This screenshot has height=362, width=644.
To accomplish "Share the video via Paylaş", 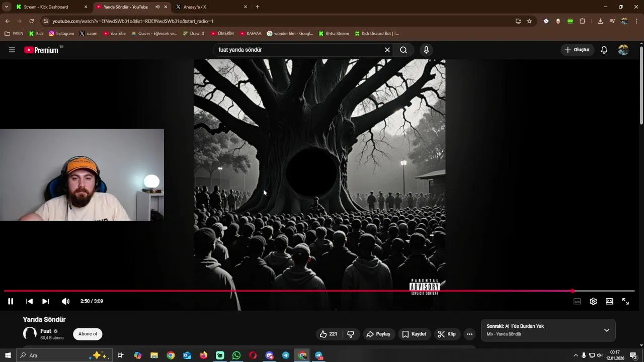I will click(x=378, y=334).
